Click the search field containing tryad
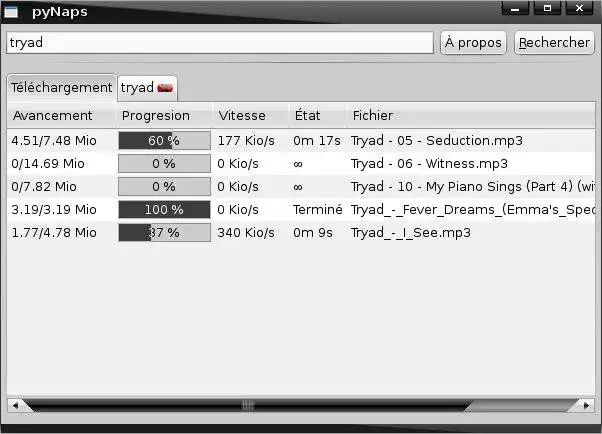 tap(220, 43)
